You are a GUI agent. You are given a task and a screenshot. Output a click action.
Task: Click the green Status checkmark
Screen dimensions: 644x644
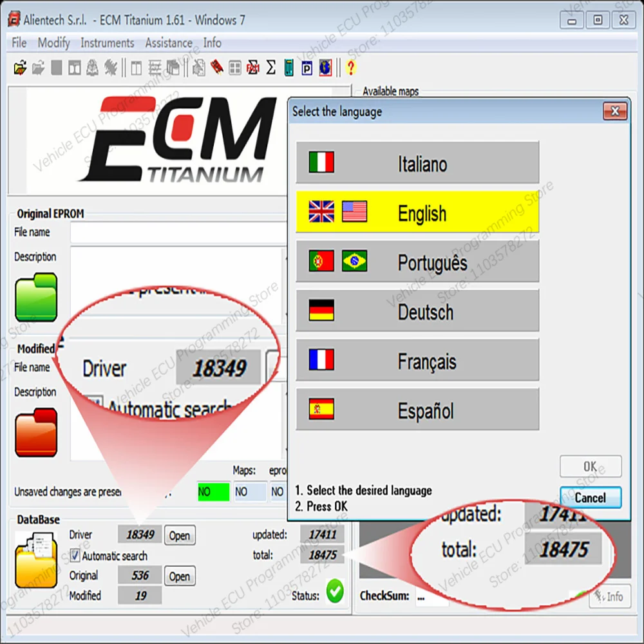click(x=335, y=591)
